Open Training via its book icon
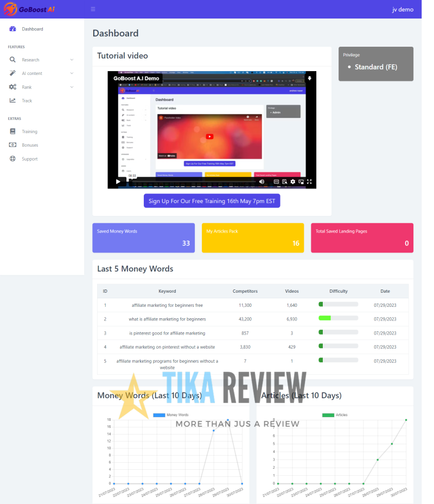Viewport: 434px width, 504px height. click(12, 131)
